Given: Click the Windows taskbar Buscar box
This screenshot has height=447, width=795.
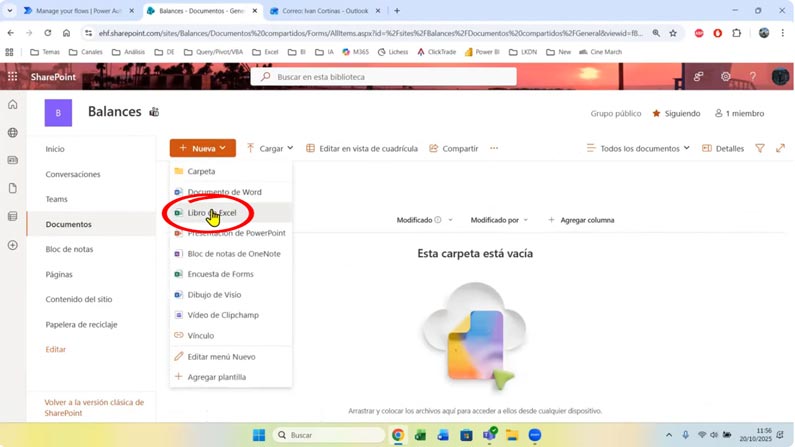Looking at the screenshot, I should 330,435.
